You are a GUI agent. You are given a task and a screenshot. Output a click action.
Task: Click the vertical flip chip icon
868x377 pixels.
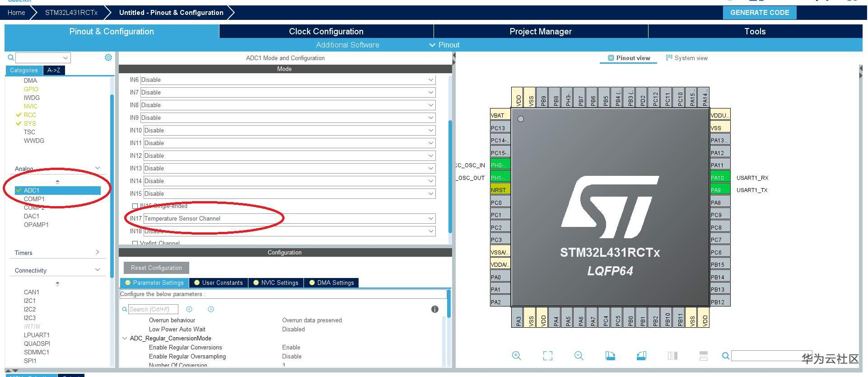pos(704,356)
